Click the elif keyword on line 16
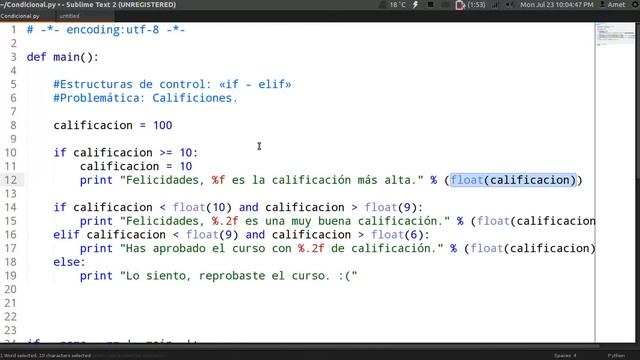Image resolution: width=640 pixels, height=360 pixels. [x=66, y=235]
